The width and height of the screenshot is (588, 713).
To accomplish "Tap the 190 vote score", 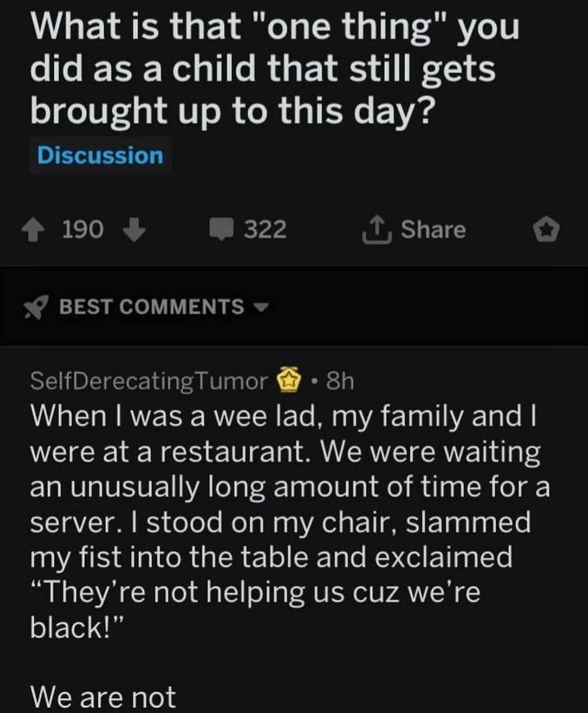I will (x=83, y=230).
